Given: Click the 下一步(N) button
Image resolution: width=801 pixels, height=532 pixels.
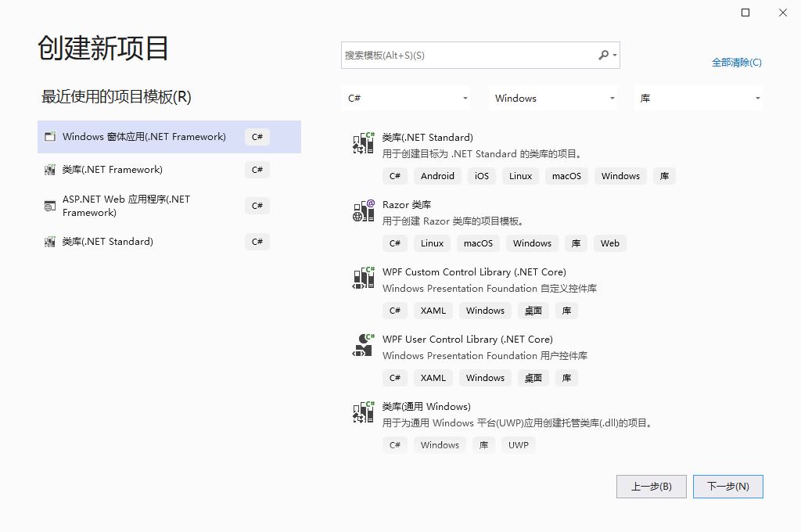Looking at the screenshot, I should coord(728,487).
